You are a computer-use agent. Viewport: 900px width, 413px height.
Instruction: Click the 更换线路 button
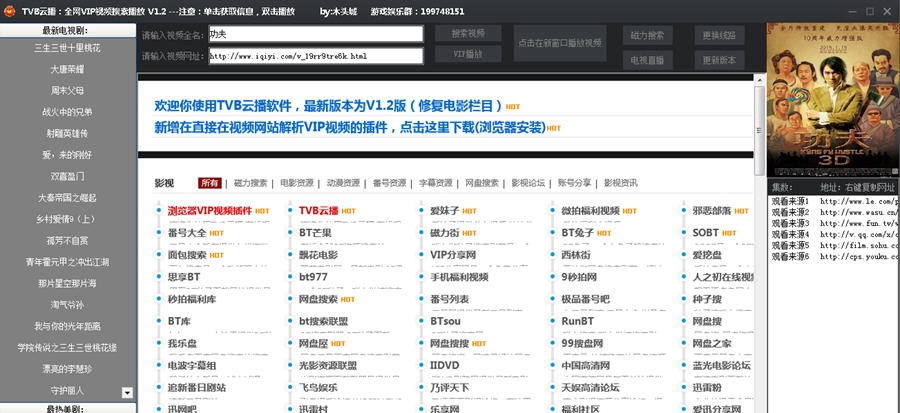(719, 36)
